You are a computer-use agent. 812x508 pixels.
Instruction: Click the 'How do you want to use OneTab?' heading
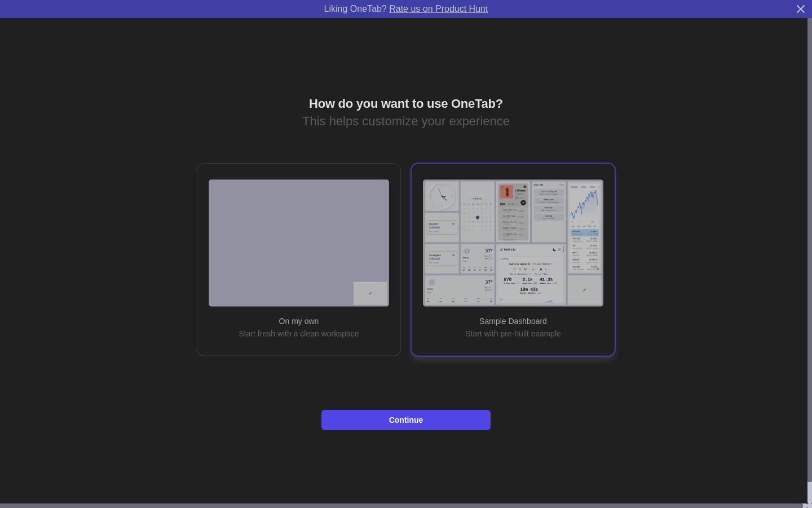(406, 104)
